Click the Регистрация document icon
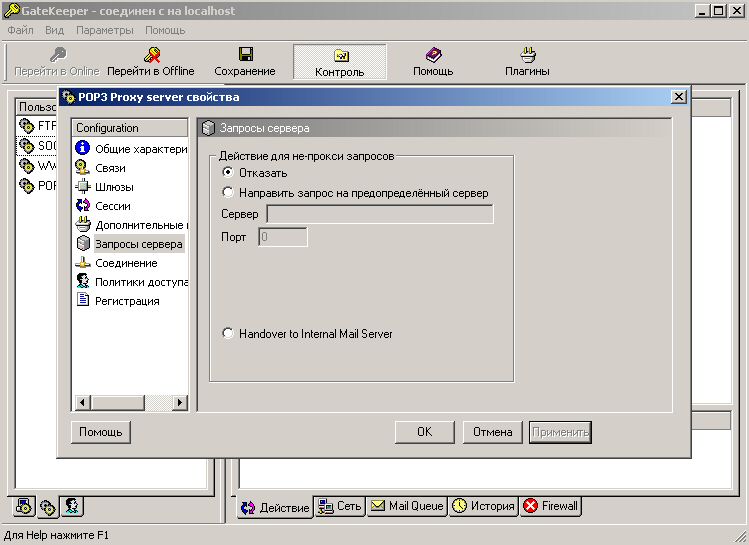 [x=83, y=300]
